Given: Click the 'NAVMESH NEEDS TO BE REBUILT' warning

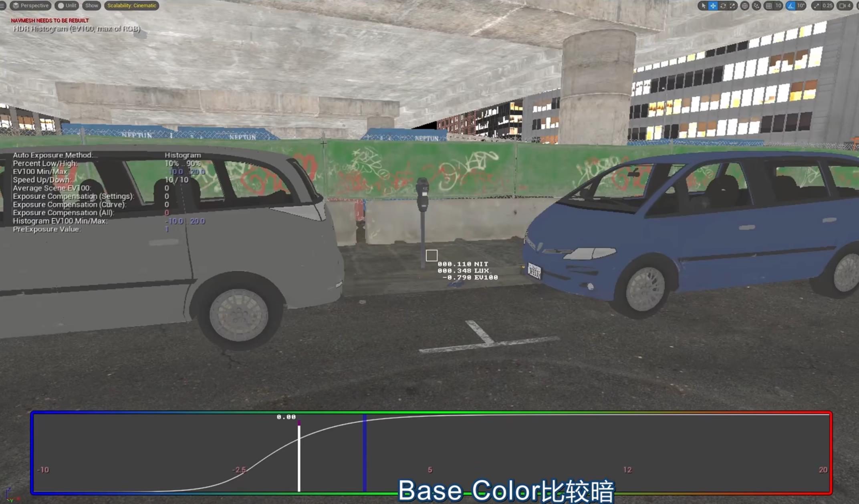Looking at the screenshot, I should (x=50, y=20).
